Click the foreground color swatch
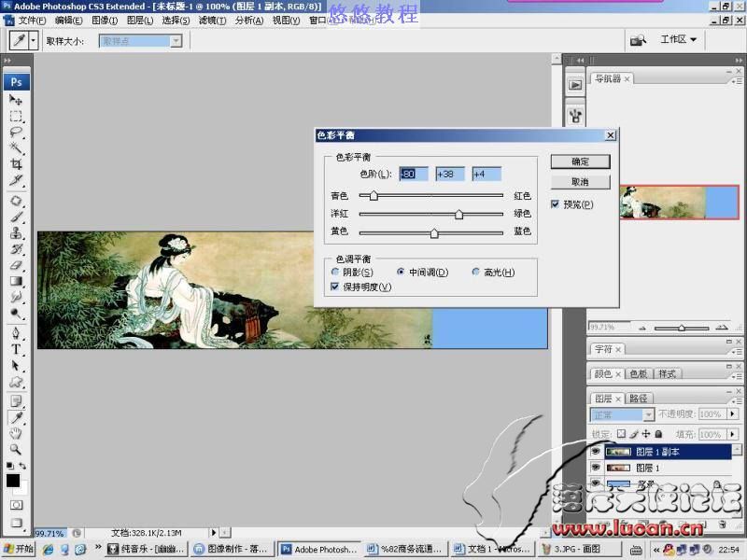Screen dimensions: 747x560 point(13,481)
